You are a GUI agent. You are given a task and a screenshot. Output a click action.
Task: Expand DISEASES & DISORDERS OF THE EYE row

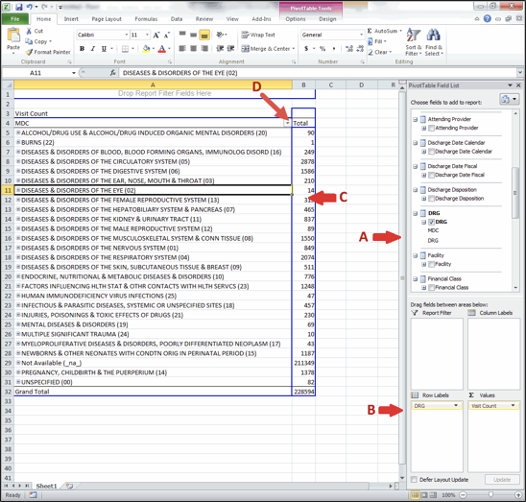(x=18, y=190)
